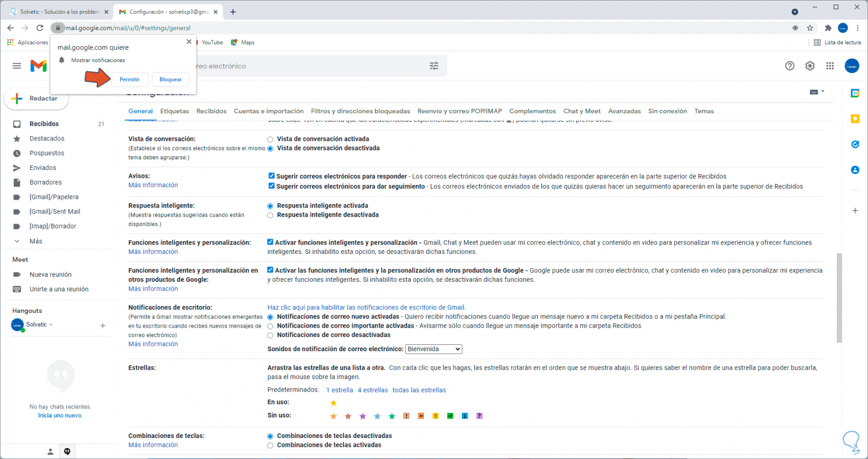The height and width of the screenshot is (459, 868).
Task: Open the Gmail main menu hamburger icon
Action: (x=17, y=66)
